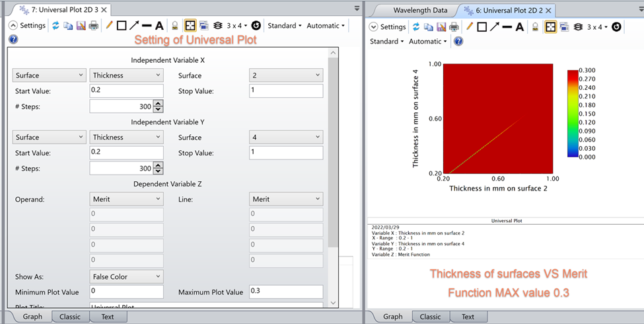Click the Maximum Plot Value field showing 0.3
The image size is (644, 324).
[286, 292]
